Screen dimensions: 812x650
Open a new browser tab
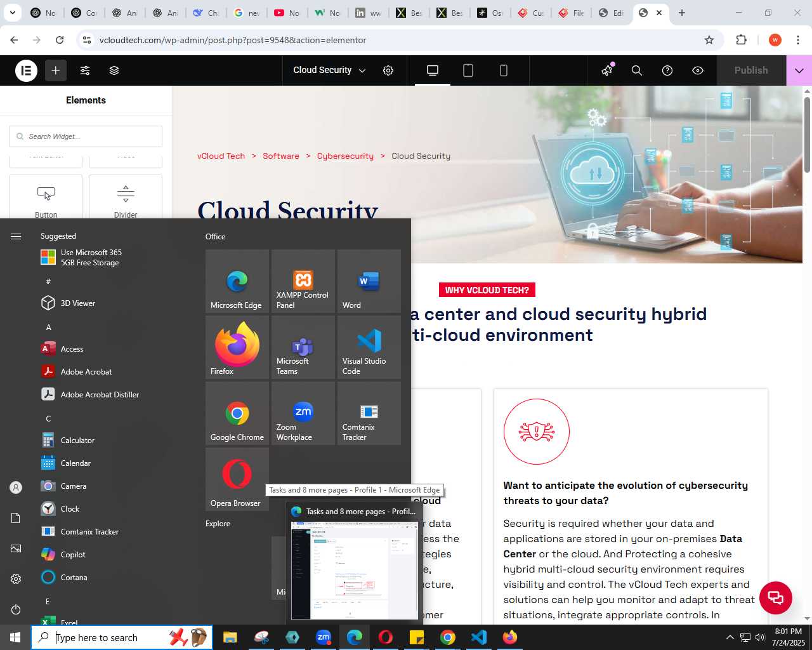click(682, 13)
